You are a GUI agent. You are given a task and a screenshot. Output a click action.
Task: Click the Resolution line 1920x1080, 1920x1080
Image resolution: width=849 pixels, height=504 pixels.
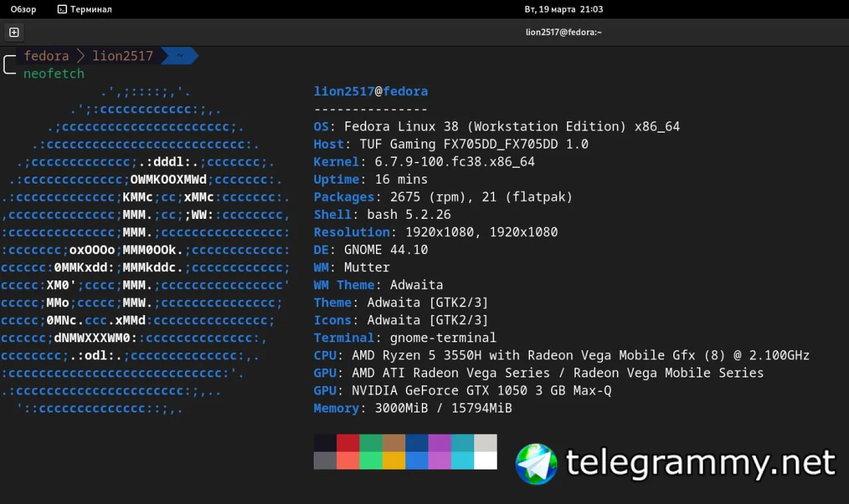click(436, 232)
